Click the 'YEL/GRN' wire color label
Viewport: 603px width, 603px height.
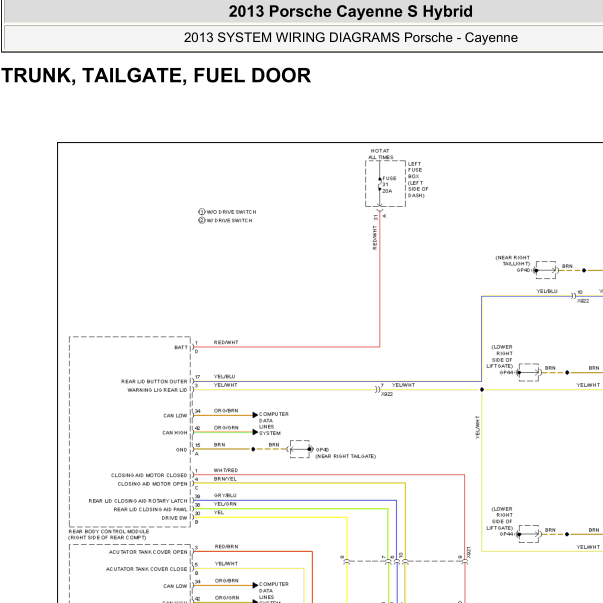(x=225, y=504)
